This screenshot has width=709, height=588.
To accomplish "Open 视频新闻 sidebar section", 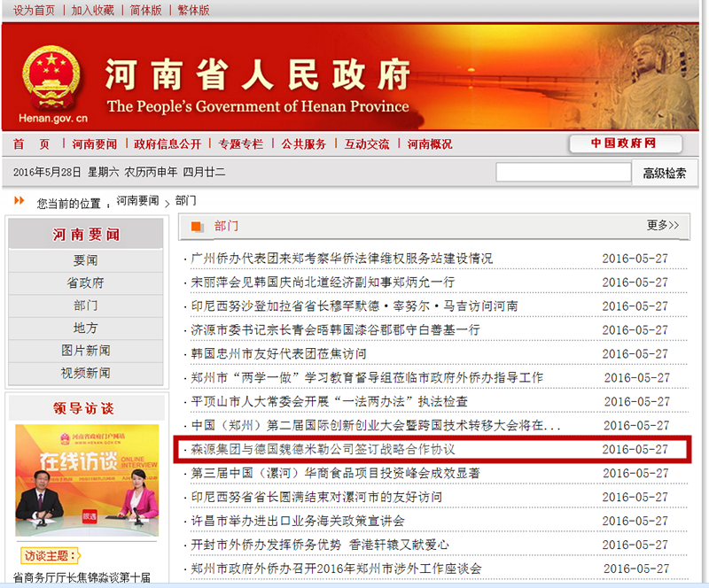I will coord(85,373).
